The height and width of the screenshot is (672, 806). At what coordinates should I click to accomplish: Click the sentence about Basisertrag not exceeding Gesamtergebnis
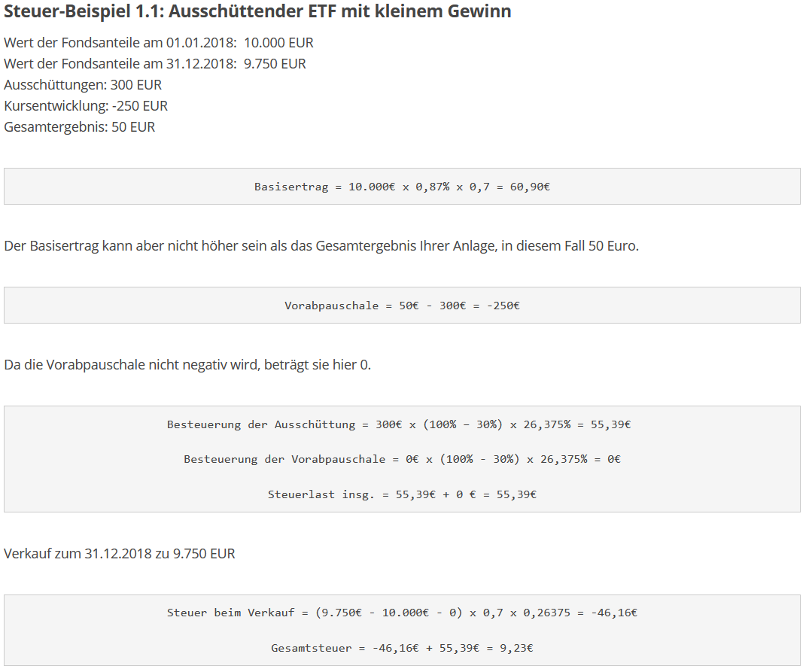[x=321, y=246]
